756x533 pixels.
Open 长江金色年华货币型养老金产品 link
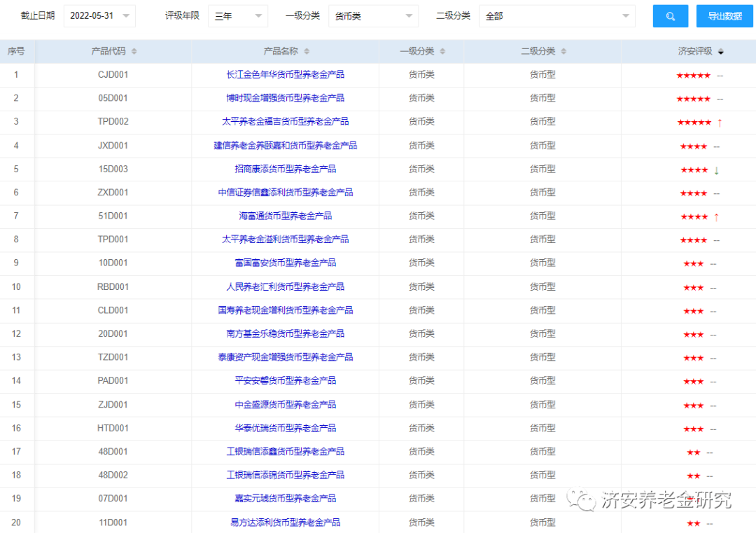[x=286, y=75]
